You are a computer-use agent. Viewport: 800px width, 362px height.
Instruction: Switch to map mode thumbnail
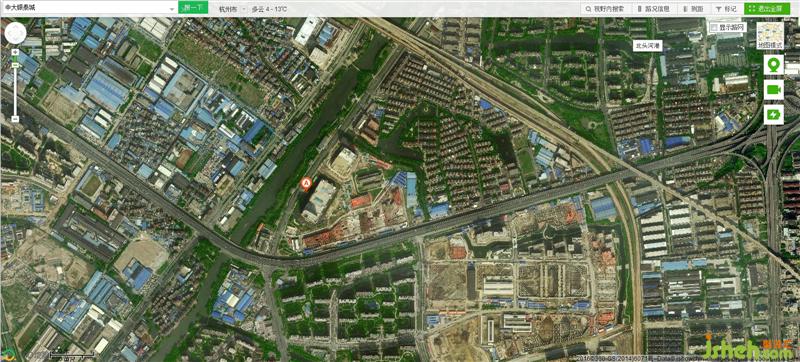tap(770, 36)
